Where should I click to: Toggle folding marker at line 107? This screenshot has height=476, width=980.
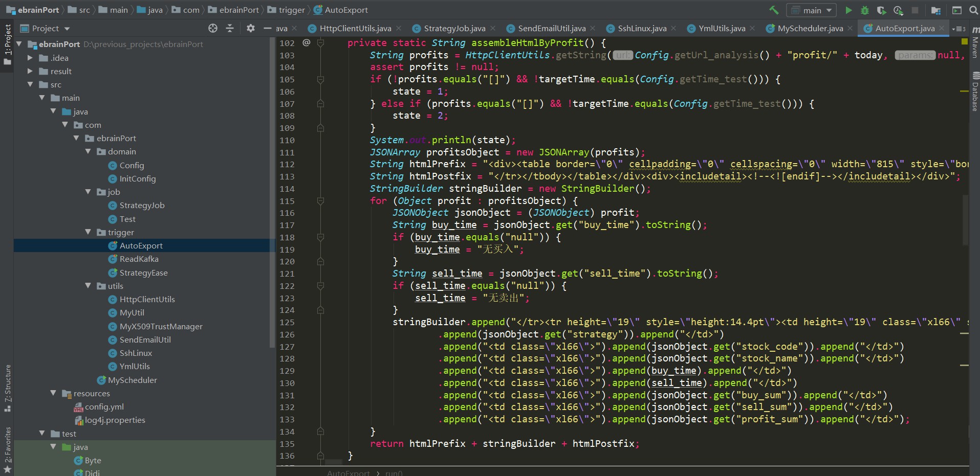coord(320,104)
